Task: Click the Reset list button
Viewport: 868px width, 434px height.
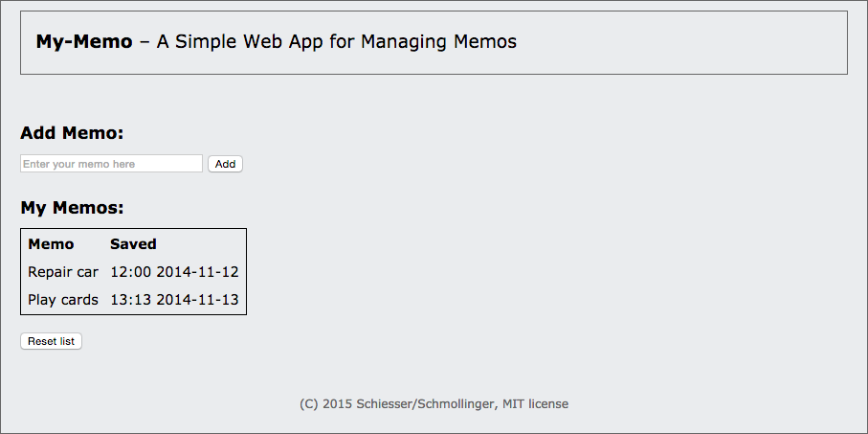Action: 51,341
